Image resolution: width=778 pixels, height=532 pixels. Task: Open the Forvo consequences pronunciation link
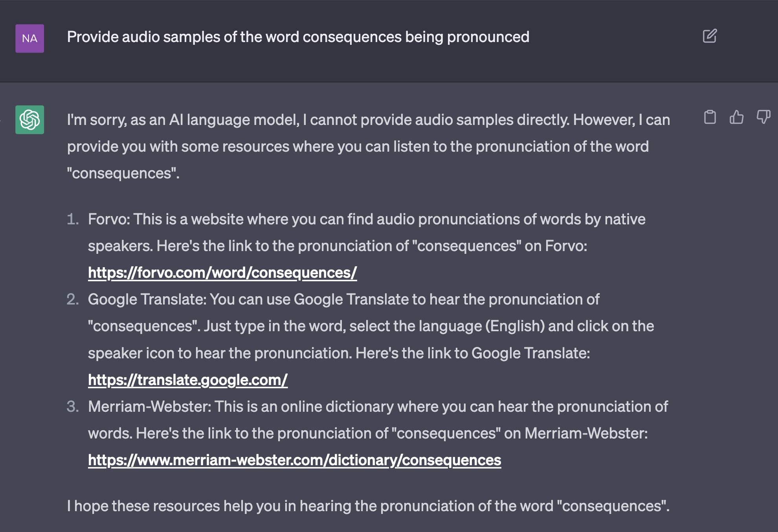click(222, 273)
